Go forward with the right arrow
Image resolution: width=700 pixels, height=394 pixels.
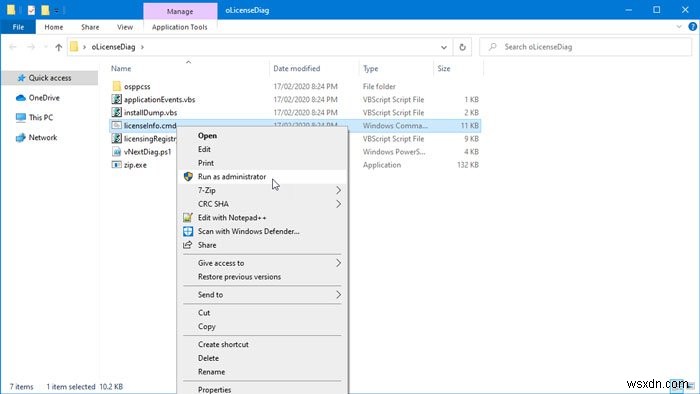click(x=30, y=47)
